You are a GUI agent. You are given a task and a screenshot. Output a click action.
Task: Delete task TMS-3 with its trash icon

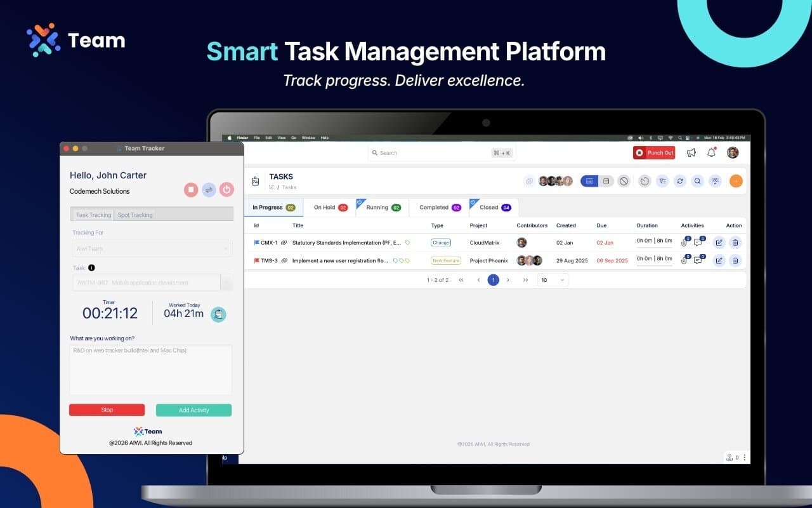pos(735,260)
